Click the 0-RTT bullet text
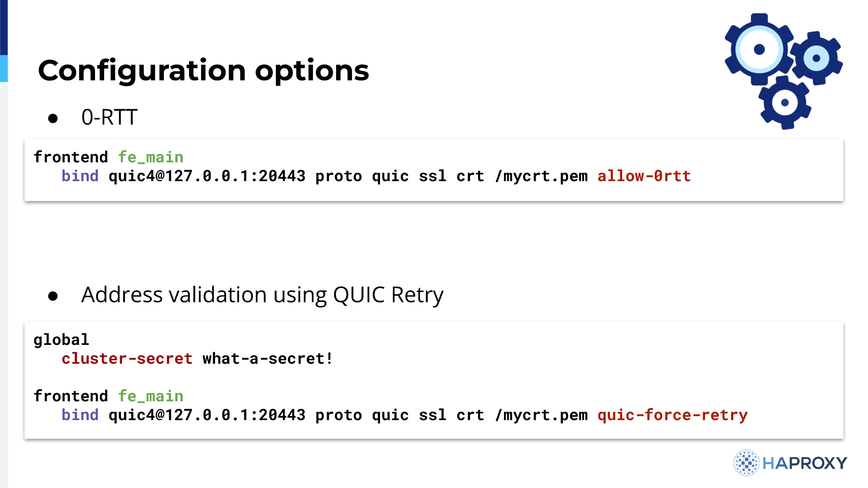 pos(109,118)
